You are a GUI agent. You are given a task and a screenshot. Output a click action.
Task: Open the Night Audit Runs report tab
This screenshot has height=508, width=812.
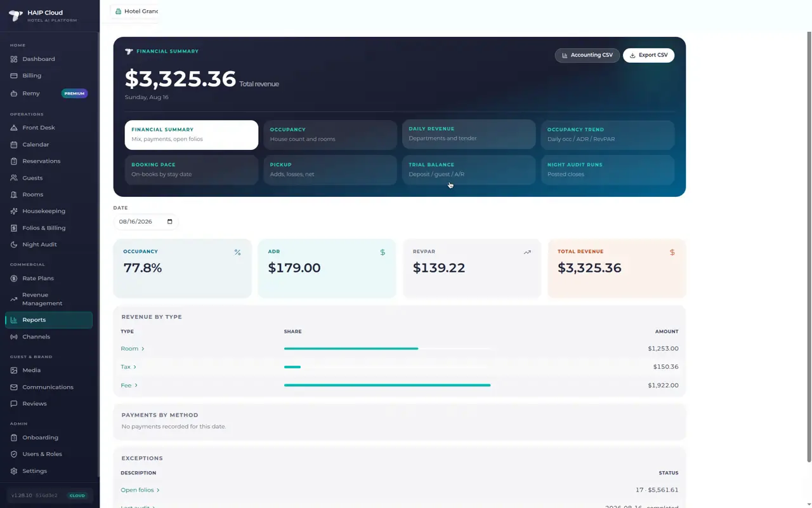608,170
